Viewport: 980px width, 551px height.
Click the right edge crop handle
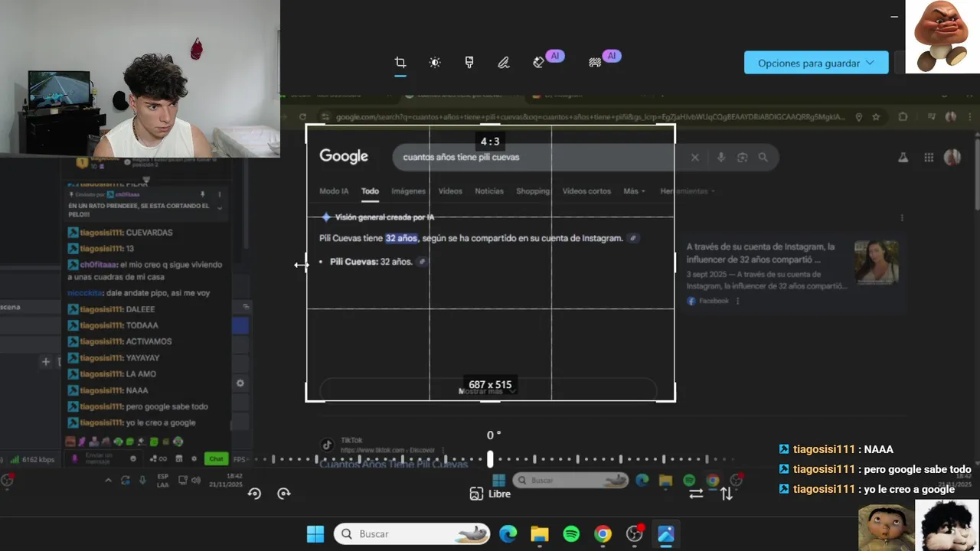tap(675, 262)
